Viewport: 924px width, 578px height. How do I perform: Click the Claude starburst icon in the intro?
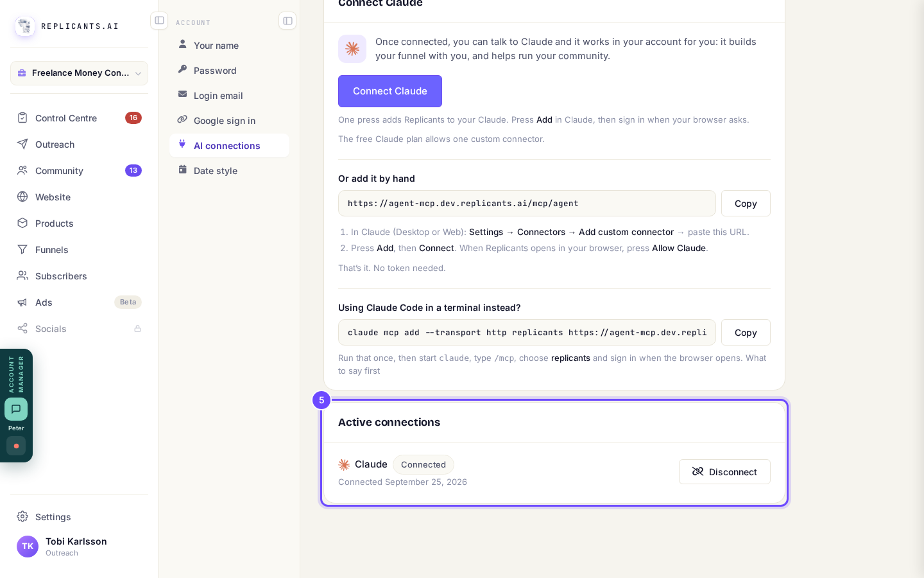[x=352, y=49]
